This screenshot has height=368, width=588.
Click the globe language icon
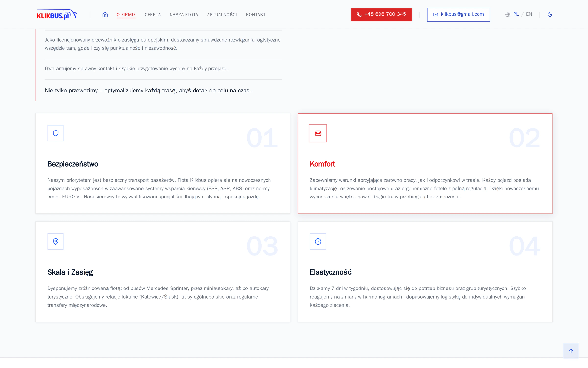coord(508,15)
